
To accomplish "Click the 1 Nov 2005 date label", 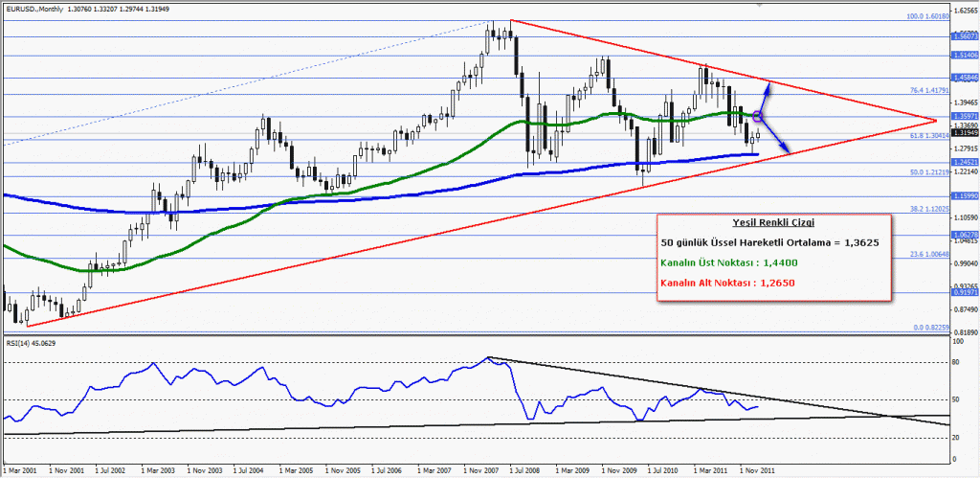I will tap(343, 468).
